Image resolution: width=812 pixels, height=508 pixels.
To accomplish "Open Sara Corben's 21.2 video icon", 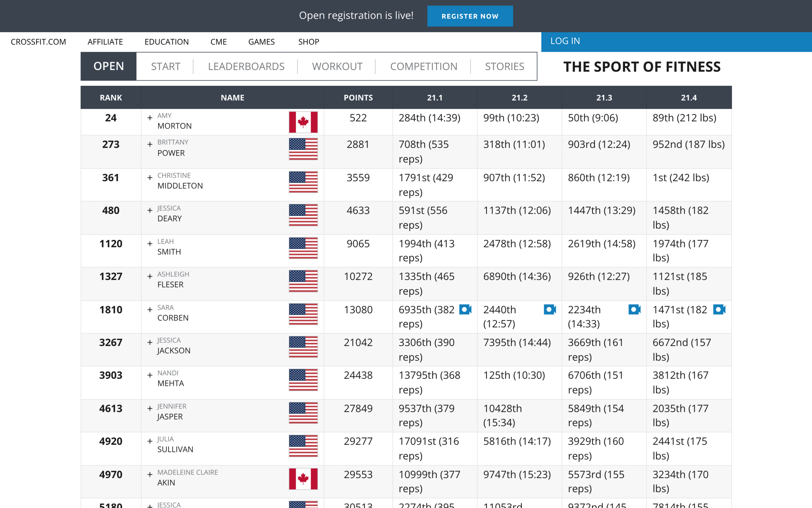I will 550,309.
